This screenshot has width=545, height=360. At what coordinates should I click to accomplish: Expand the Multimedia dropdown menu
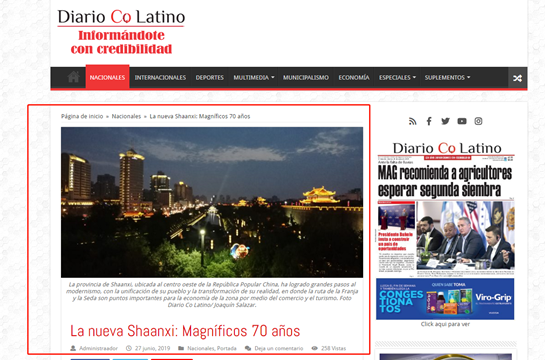254,77
